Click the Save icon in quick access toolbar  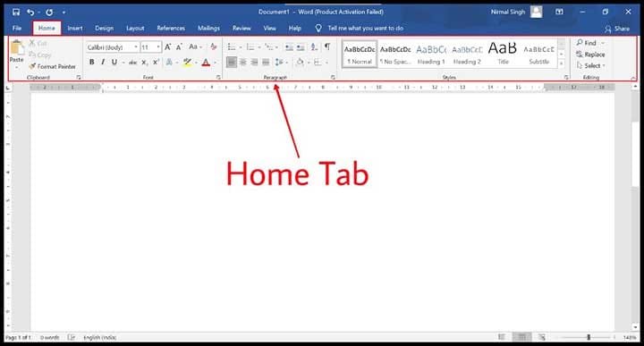click(15, 12)
